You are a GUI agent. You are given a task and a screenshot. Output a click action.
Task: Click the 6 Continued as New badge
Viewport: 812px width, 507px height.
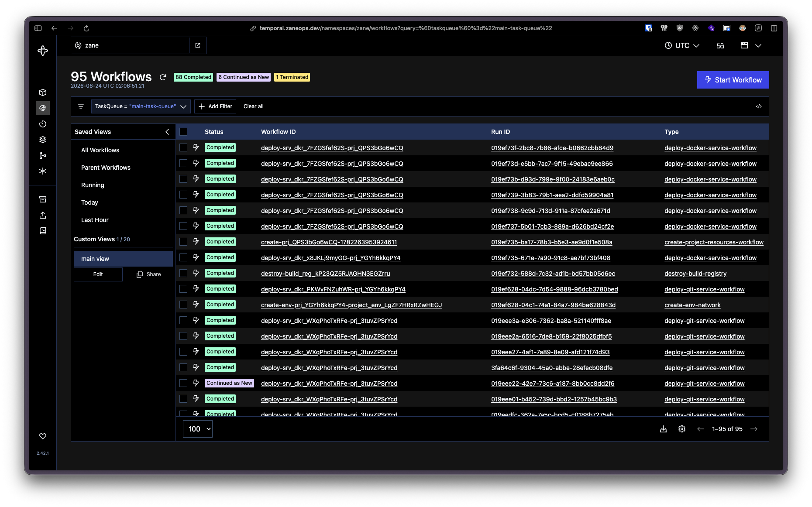coord(244,77)
